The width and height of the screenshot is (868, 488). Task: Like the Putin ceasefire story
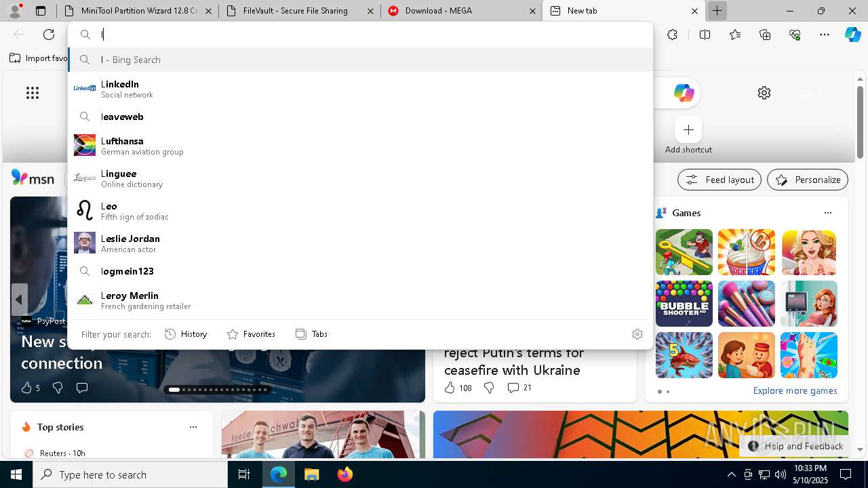click(x=449, y=388)
